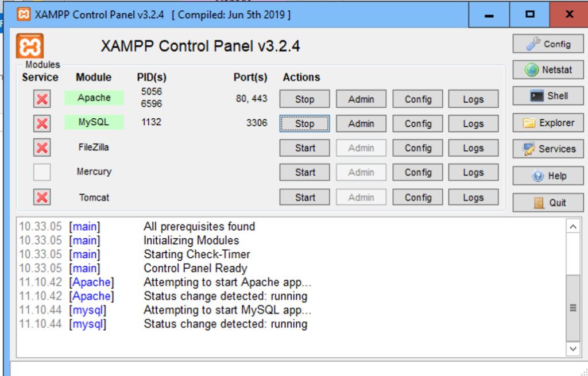Open Apache Admin page
Viewport: 588px width, 376px height.
pyautogui.click(x=361, y=99)
